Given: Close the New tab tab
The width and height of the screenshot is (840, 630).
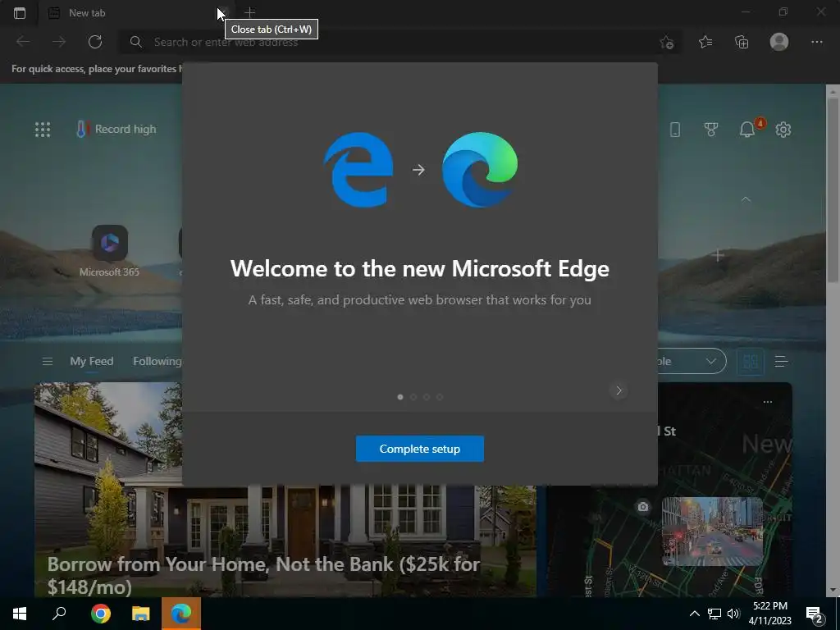Looking at the screenshot, I should 224,12.
